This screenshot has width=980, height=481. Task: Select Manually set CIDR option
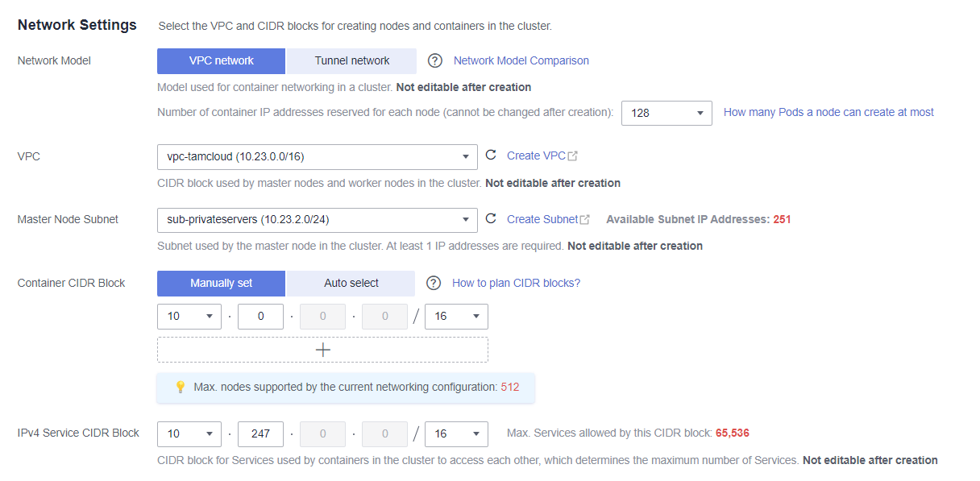pyautogui.click(x=221, y=284)
